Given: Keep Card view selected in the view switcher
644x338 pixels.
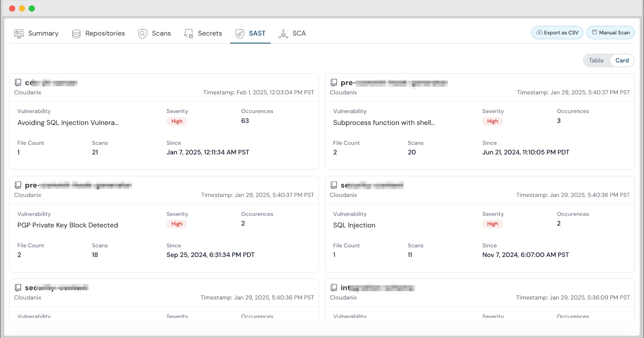Looking at the screenshot, I should pos(622,60).
